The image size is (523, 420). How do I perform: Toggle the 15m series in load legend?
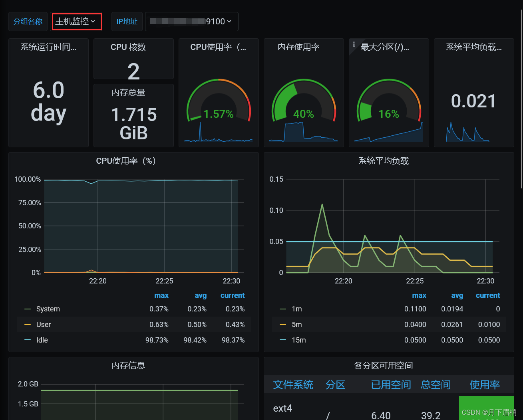click(299, 340)
